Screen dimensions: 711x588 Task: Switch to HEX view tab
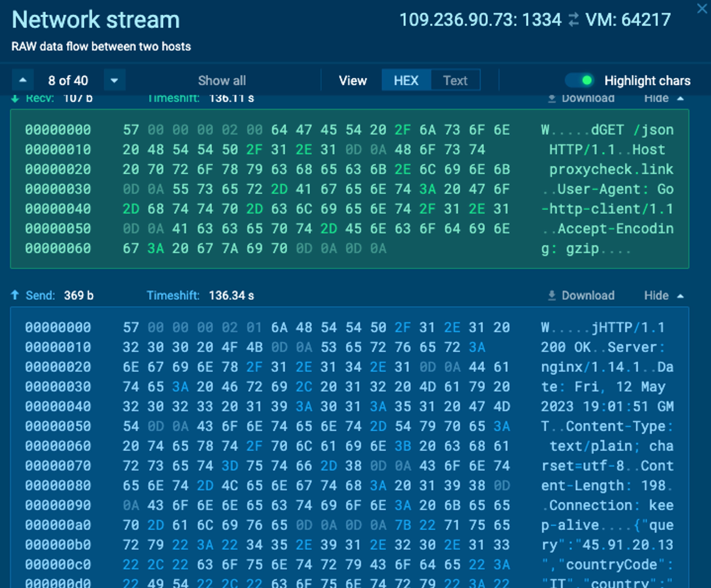pyautogui.click(x=406, y=80)
